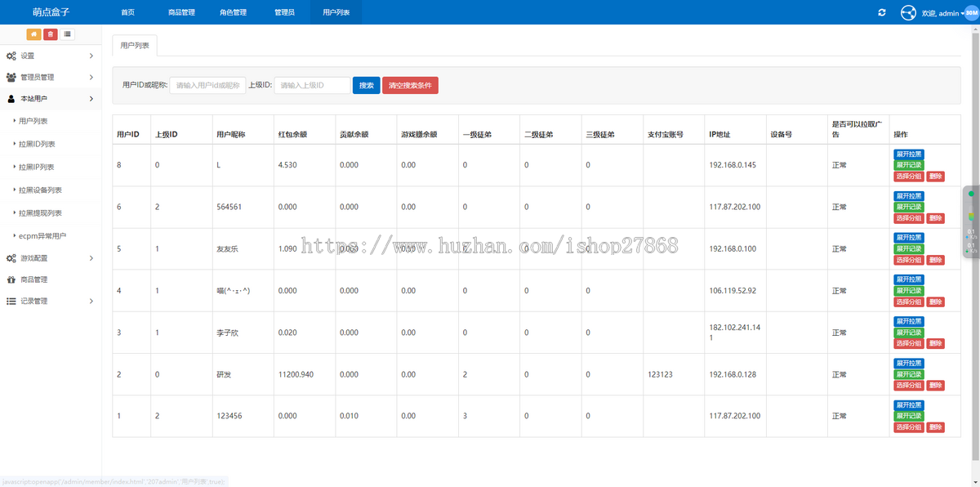Click 选择分组 for user ID 8
Screen dimensions: 980x487
(909, 176)
